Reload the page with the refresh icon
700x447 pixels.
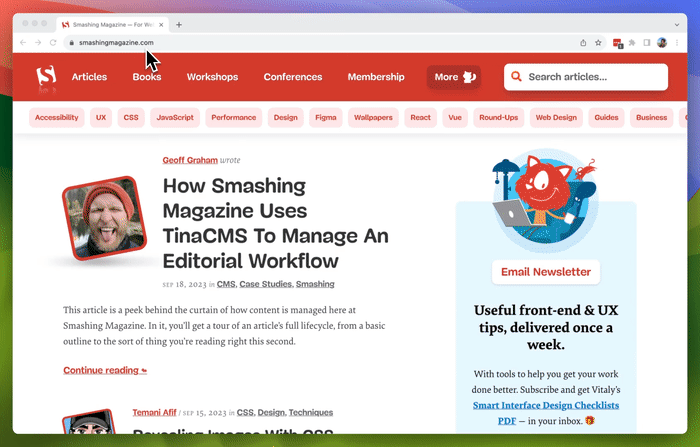pos(54,43)
